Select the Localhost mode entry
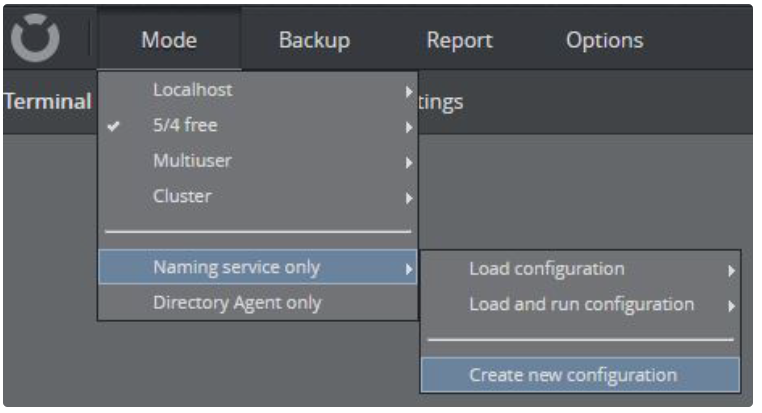 click(258, 90)
